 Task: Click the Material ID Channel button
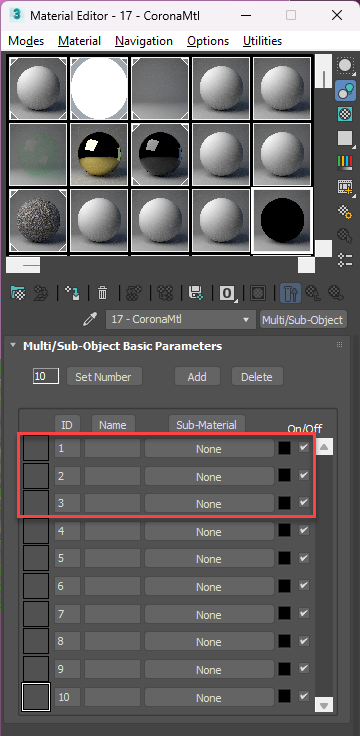[227, 293]
